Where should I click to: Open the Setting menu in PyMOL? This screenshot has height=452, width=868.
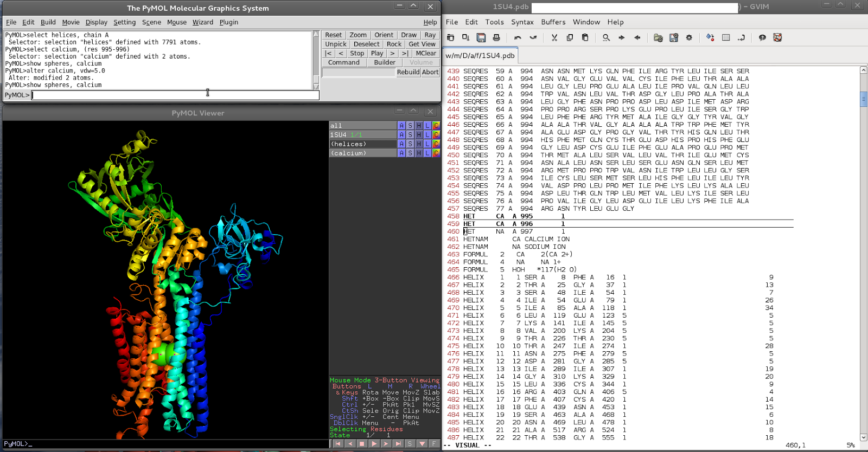pos(125,22)
